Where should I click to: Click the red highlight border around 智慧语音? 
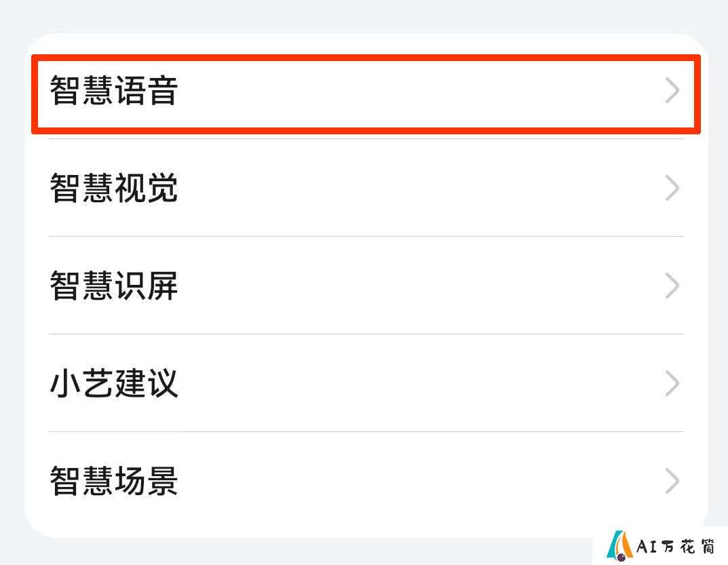[366, 58]
